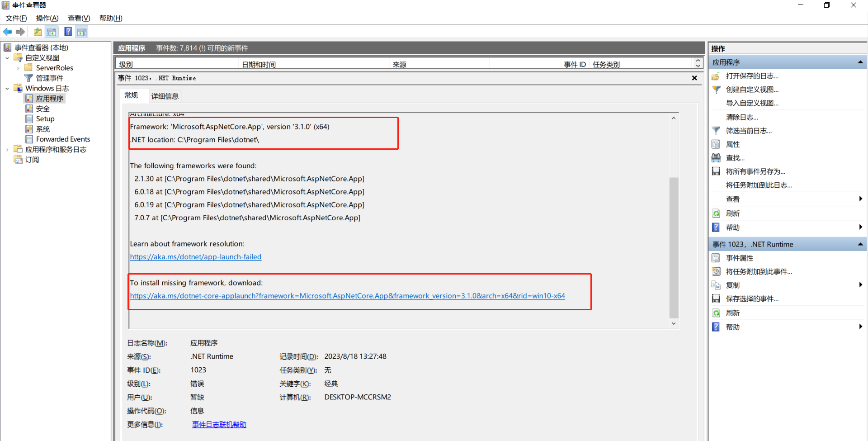Open the 帮助(H) menu
The height and width of the screenshot is (441, 868).
pyautogui.click(x=111, y=18)
